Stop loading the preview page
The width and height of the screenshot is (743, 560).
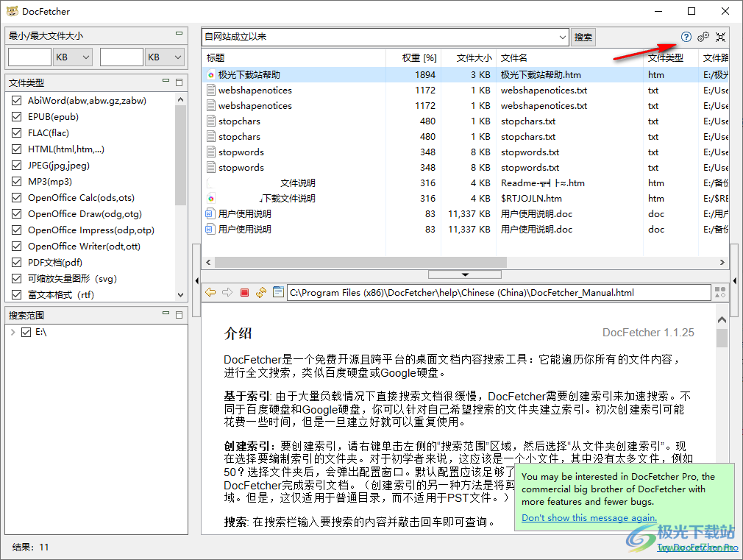click(244, 293)
